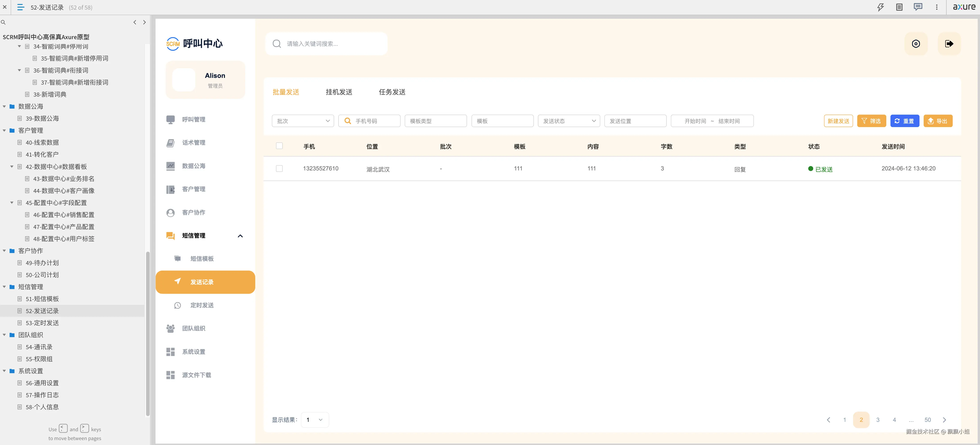
Task: Check the row for phone 13235527610
Action: click(x=279, y=168)
